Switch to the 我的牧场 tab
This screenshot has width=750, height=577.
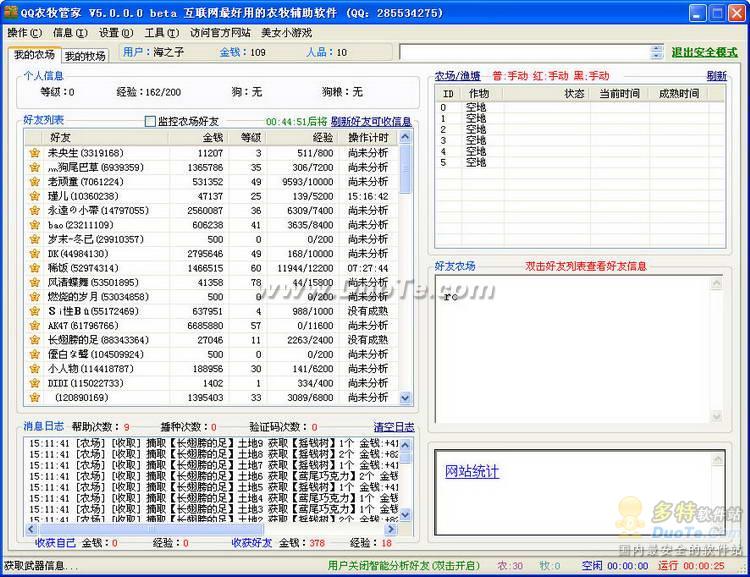pos(85,56)
